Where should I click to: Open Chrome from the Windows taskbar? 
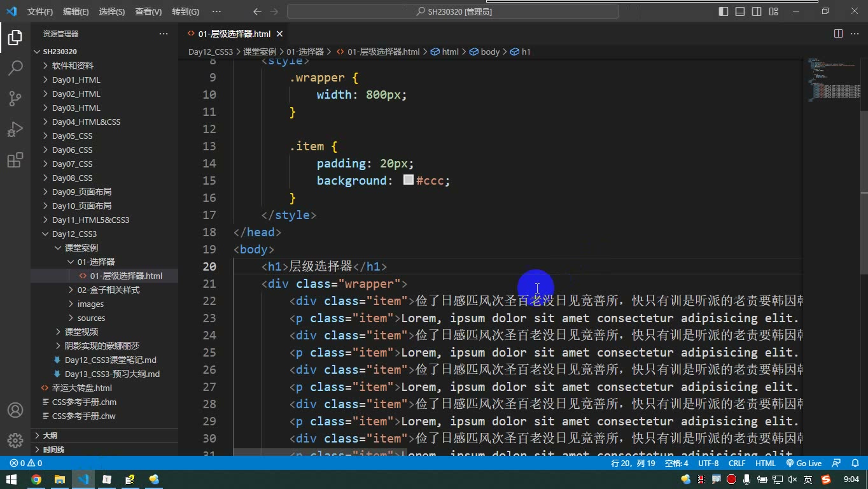click(x=36, y=479)
